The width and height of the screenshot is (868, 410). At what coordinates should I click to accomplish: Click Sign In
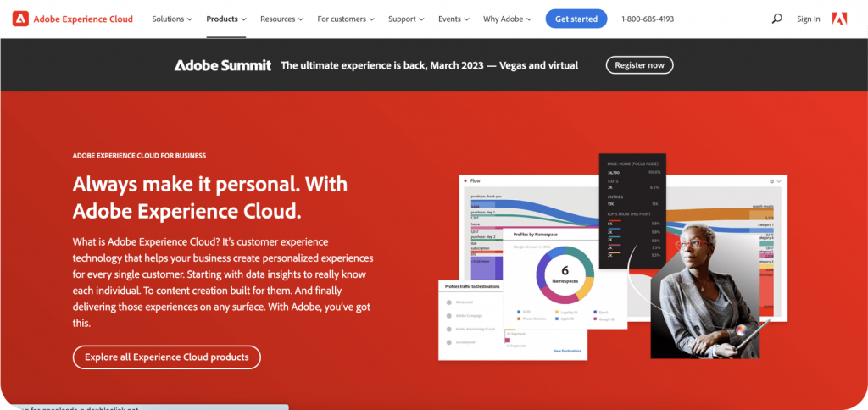[x=808, y=19]
